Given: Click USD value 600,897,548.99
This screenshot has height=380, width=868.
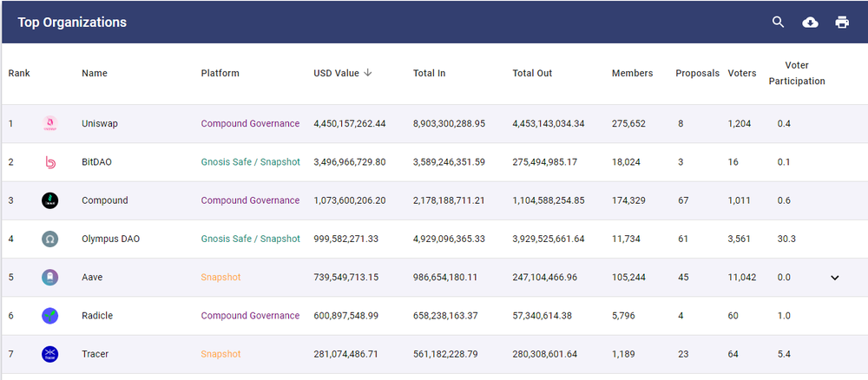Looking at the screenshot, I should 347,316.
